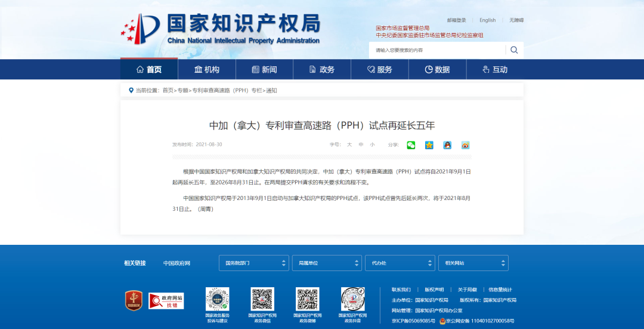Click breadcrumb item 通知
Image resolution: width=644 pixels, height=329 pixels.
click(271, 91)
